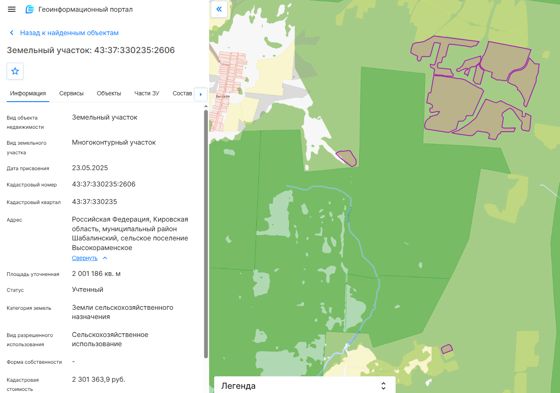The height and width of the screenshot is (393, 560).
Task: Go back via Назад к найденным объектам
Action: tap(69, 33)
